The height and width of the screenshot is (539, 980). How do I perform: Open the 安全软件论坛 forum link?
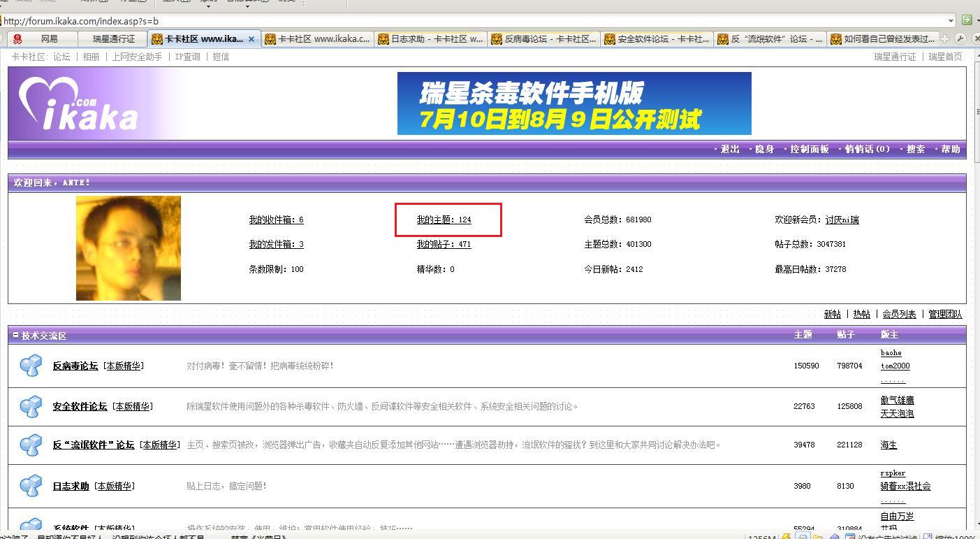80,406
